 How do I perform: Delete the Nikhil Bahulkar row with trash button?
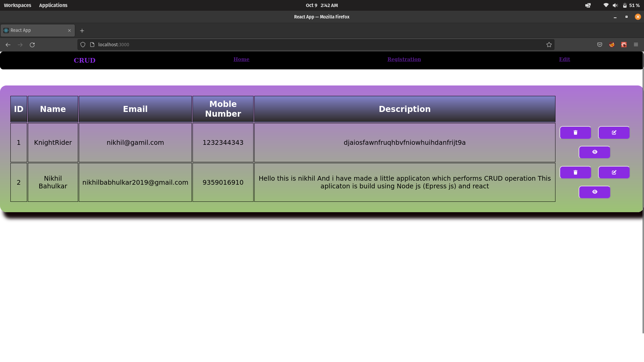[x=575, y=172]
